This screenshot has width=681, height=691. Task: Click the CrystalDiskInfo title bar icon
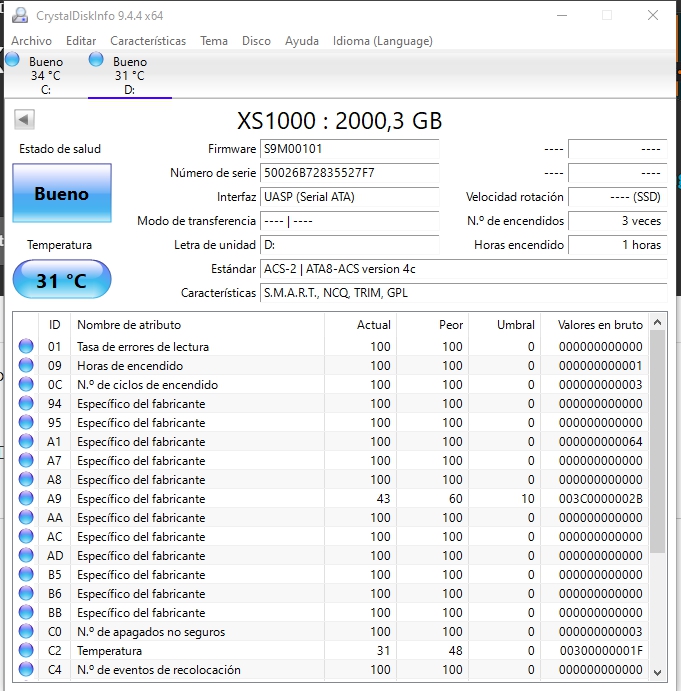20,15
